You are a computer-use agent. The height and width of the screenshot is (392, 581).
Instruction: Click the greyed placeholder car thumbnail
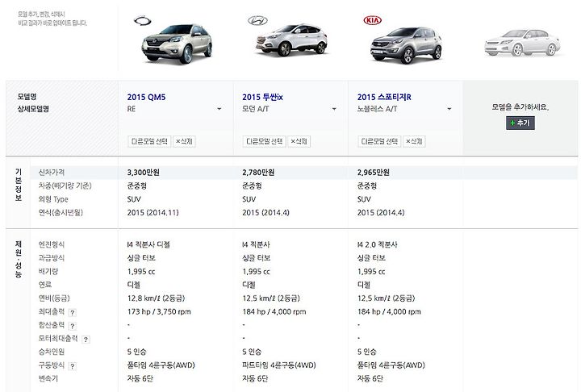(522, 43)
